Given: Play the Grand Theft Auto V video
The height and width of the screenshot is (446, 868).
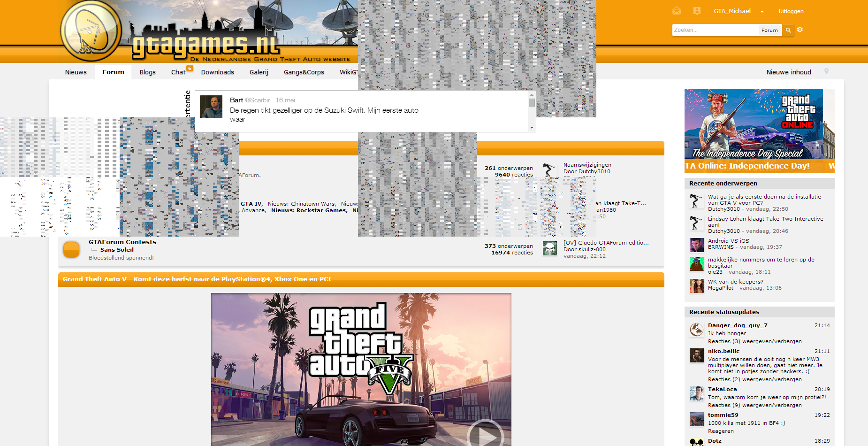Looking at the screenshot, I should pos(485,437).
